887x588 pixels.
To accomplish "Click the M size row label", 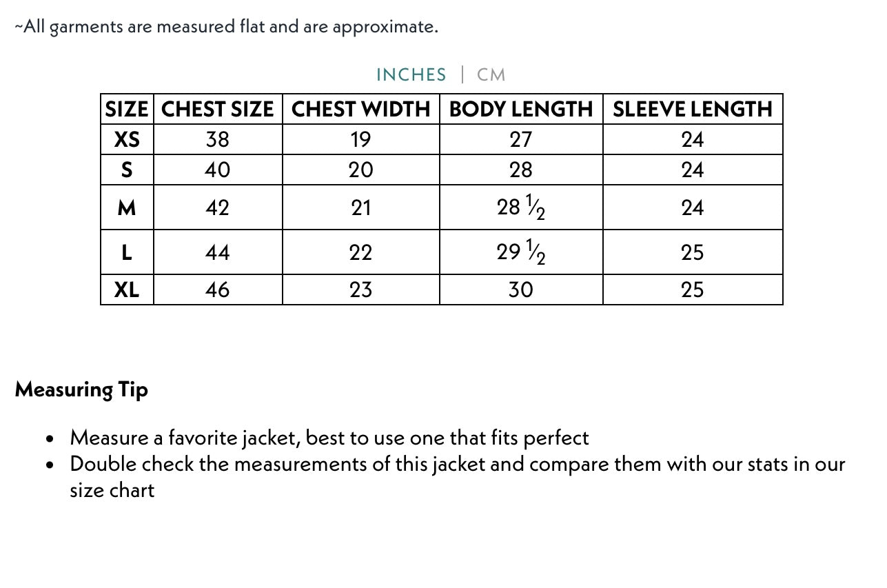I will pos(127,207).
